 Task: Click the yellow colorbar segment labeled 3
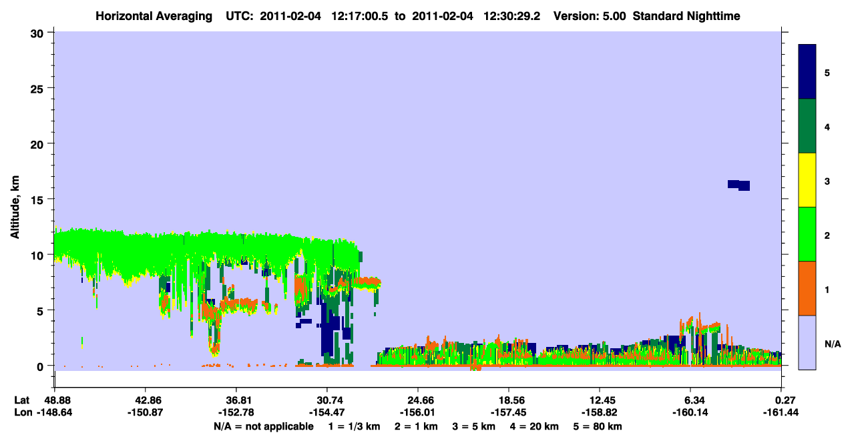[807, 180]
